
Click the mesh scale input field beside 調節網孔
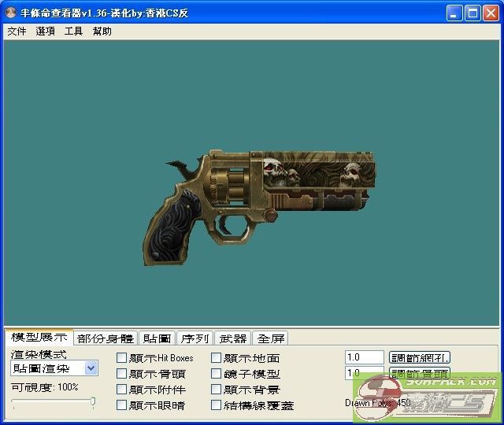pyautogui.click(x=365, y=357)
